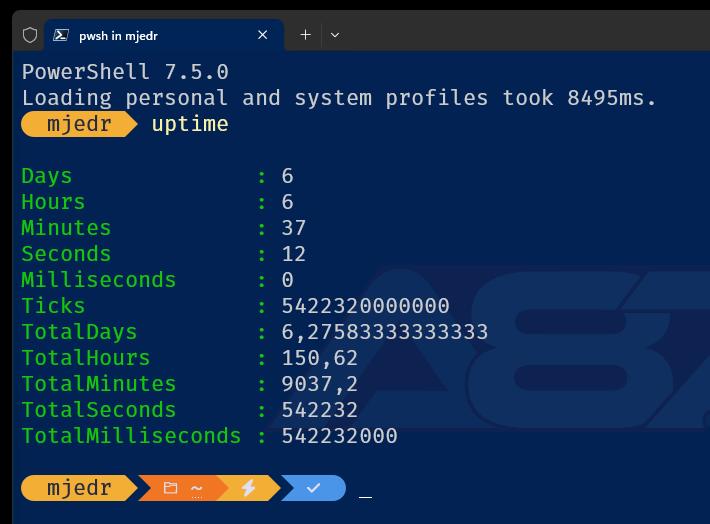
Task: Open a new tab with the plus icon
Action: click(306, 35)
